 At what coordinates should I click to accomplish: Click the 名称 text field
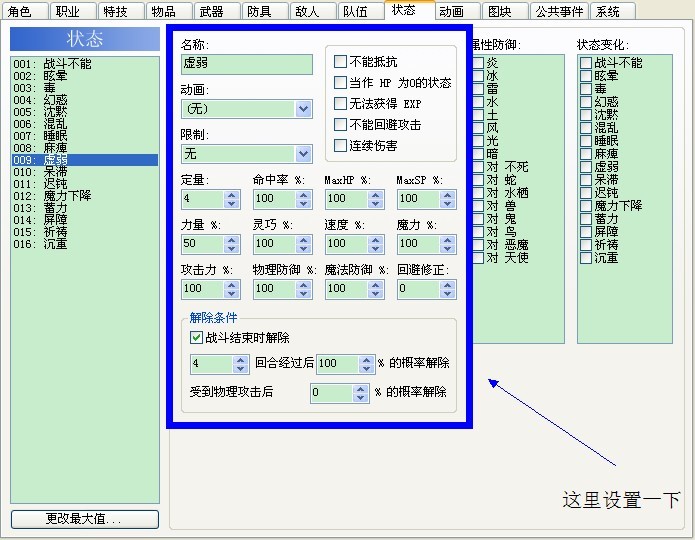(x=247, y=64)
